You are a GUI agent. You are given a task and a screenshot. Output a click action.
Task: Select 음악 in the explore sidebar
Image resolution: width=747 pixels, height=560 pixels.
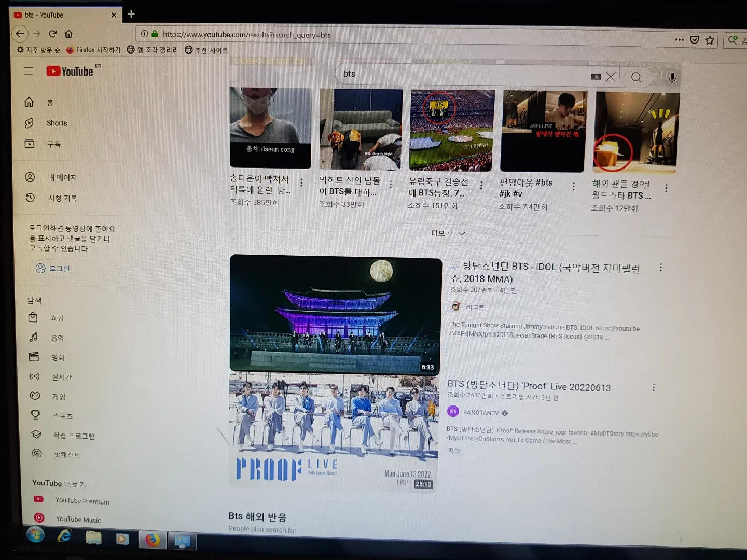click(x=57, y=338)
